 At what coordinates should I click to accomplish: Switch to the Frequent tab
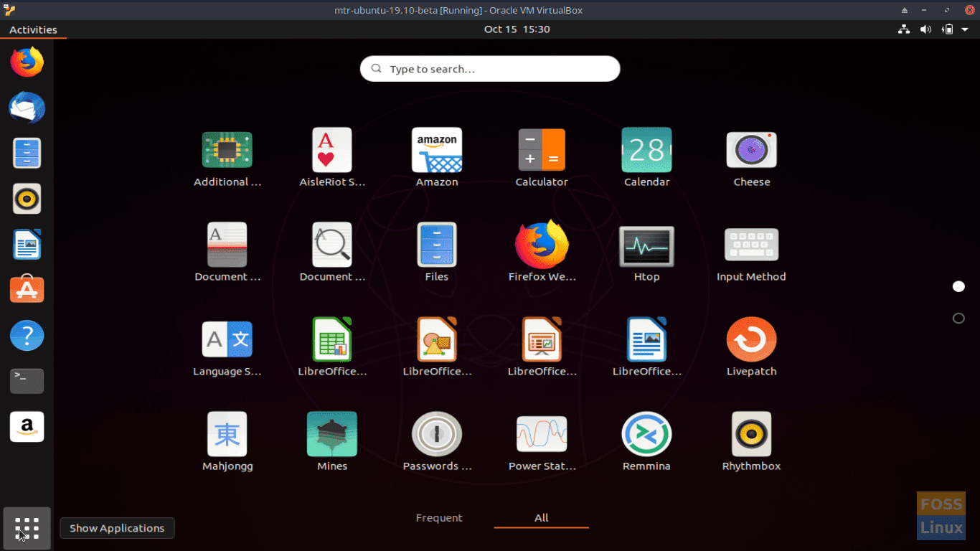tap(439, 518)
